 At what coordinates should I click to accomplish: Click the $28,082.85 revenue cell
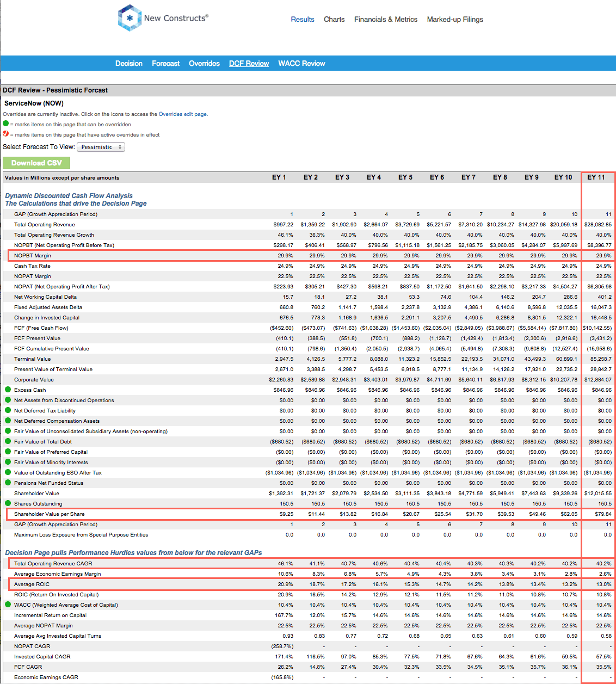(x=597, y=224)
